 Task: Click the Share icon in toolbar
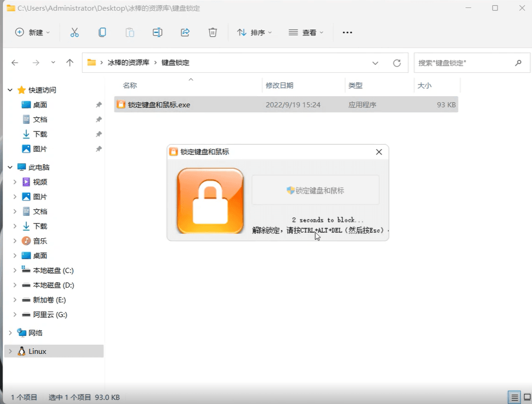[185, 32]
